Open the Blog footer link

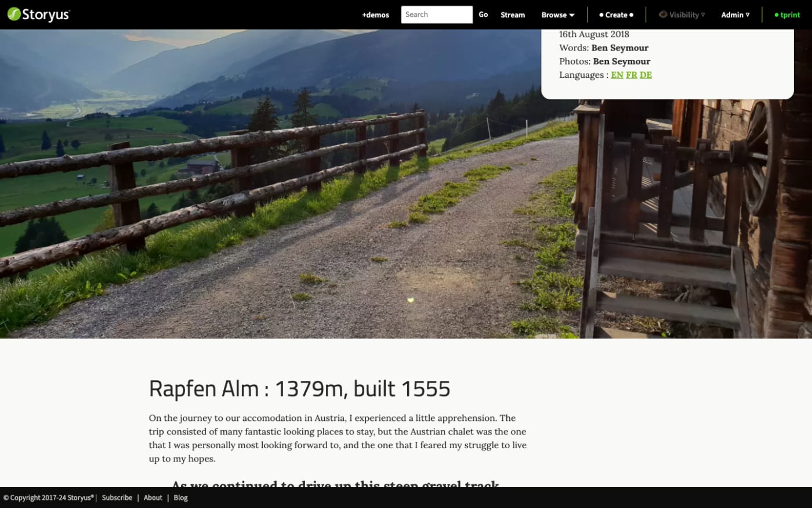click(181, 498)
